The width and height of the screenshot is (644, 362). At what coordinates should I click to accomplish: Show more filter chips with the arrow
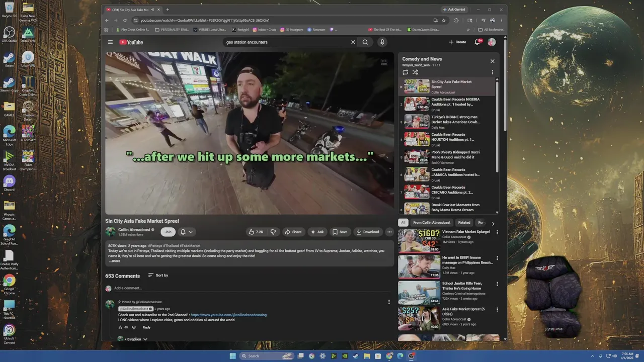pyautogui.click(x=493, y=223)
